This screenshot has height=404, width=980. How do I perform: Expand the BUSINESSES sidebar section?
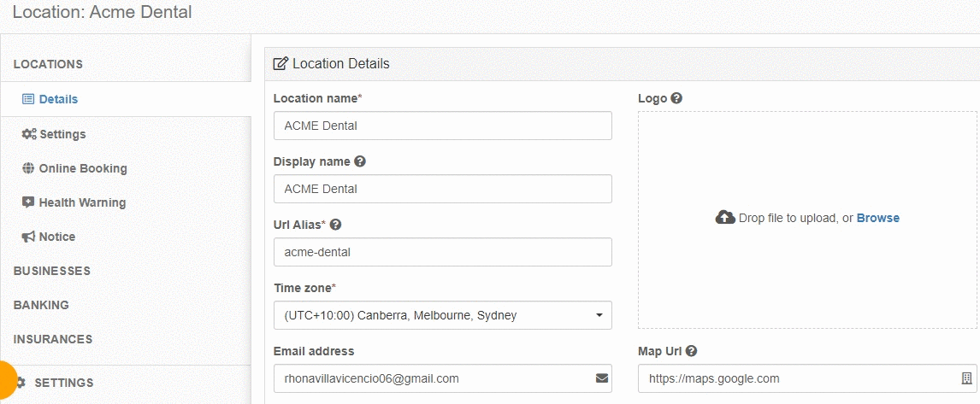tap(52, 271)
